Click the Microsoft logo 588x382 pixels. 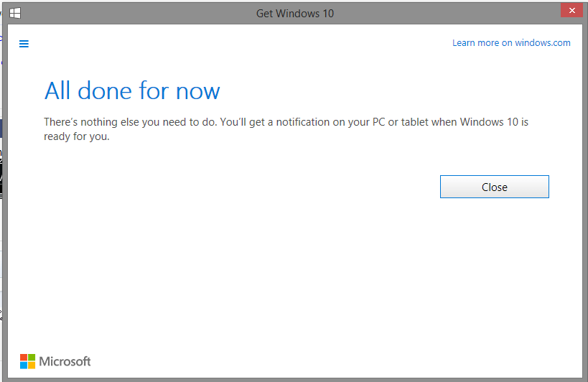[55, 361]
